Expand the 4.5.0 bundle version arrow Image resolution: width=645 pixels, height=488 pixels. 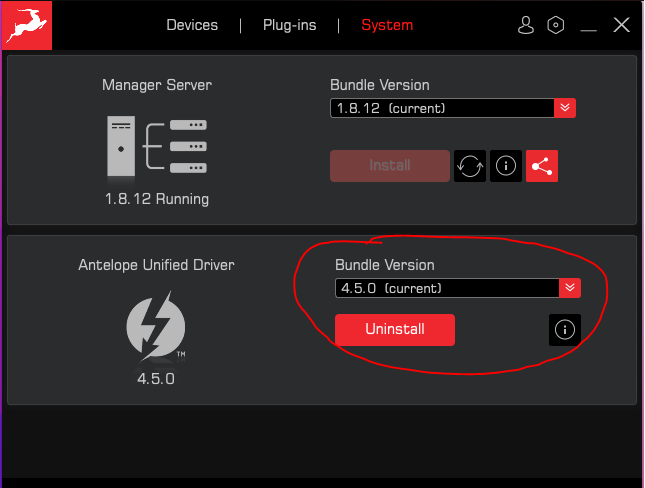click(x=570, y=288)
